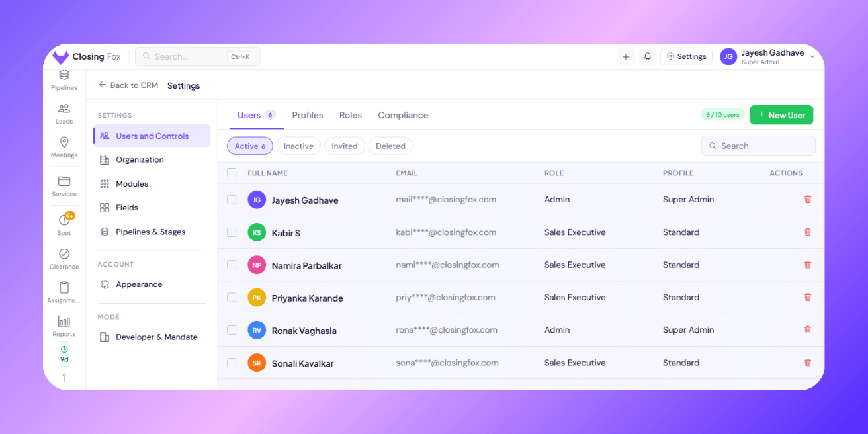Expand the Jayesh Gadhave account dropdown
The width and height of the screenshot is (868, 434).
(812, 57)
